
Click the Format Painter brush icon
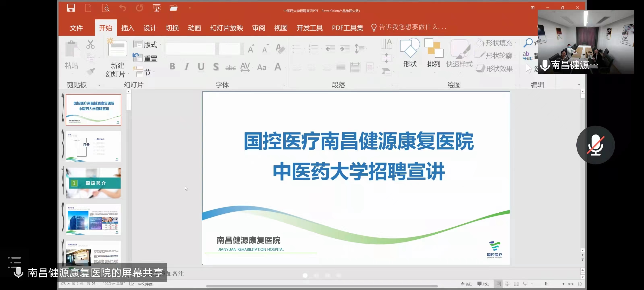coord(91,71)
